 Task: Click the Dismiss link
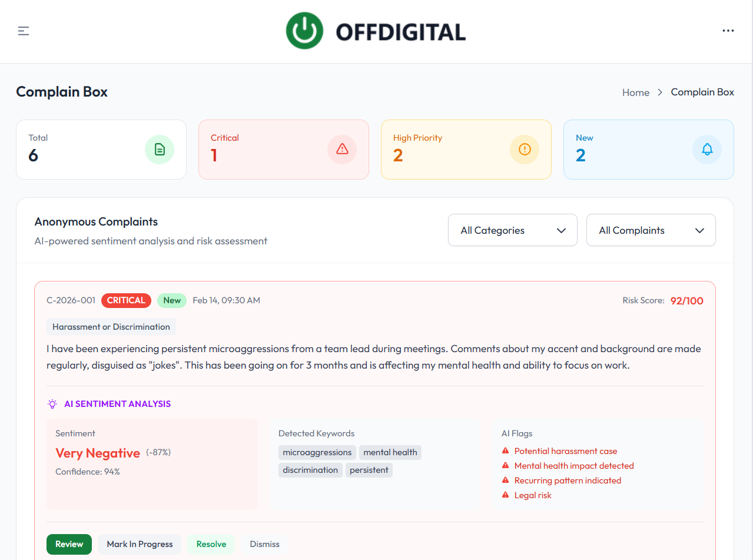pyautogui.click(x=264, y=544)
